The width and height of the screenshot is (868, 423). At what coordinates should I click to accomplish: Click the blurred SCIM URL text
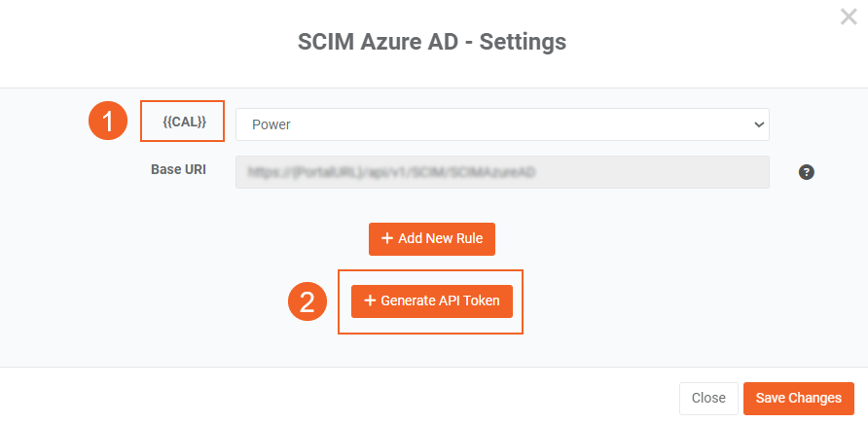[393, 172]
